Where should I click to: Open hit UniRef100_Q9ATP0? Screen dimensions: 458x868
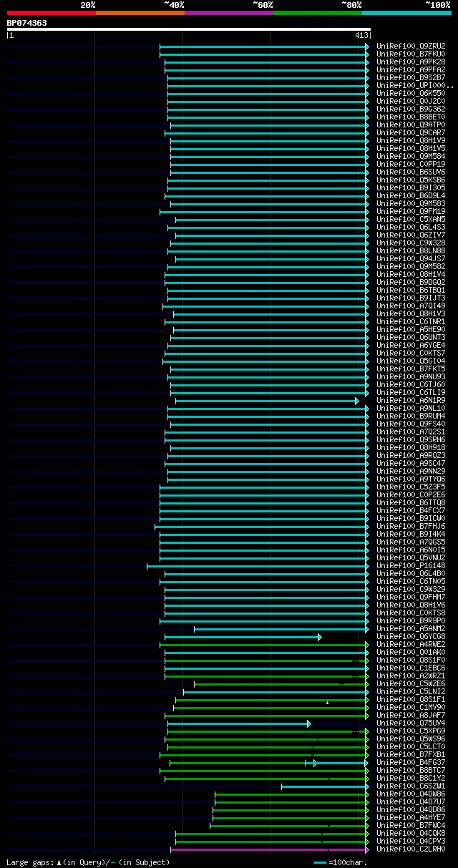[x=411, y=125]
